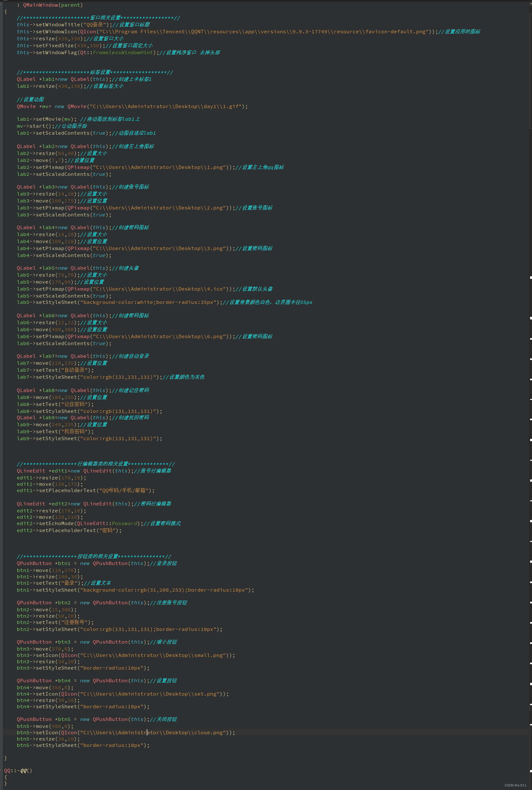Viewport: 532px width, 790px height.
Task: Select the 窗口相关设置 comment banner
Action: pos(99,18)
